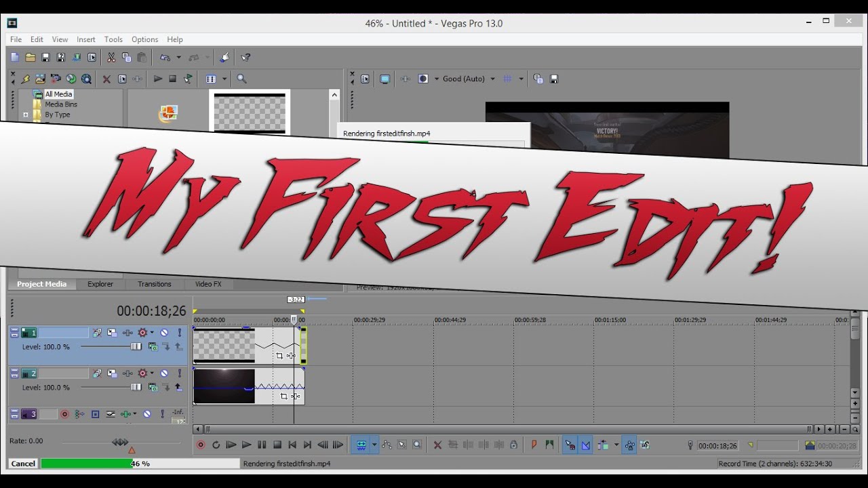The width and height of the screenshot is (868, 488).
Task: Open Auto Ripple dropdown arrow
Action: [616, 445]
